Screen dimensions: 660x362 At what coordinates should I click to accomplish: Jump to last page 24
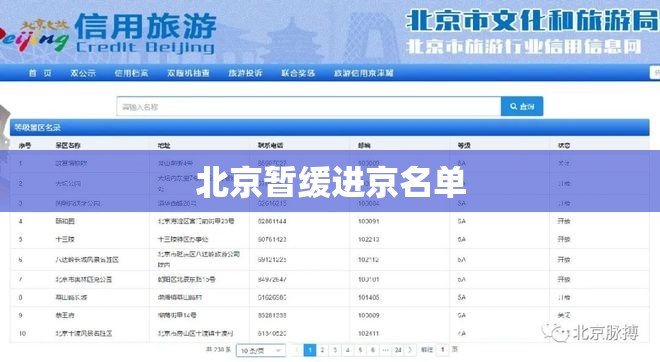(398, 350)
